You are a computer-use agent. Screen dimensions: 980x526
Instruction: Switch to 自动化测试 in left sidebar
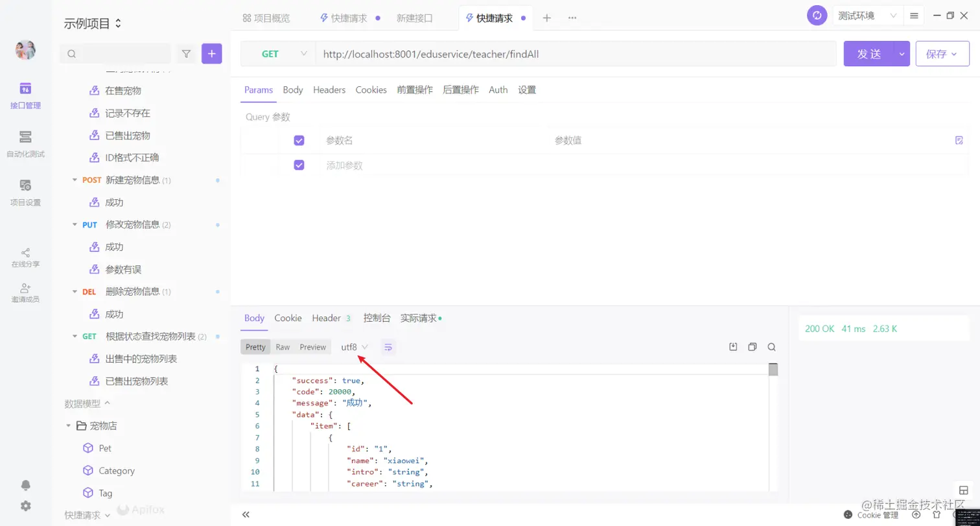[25, 143]
